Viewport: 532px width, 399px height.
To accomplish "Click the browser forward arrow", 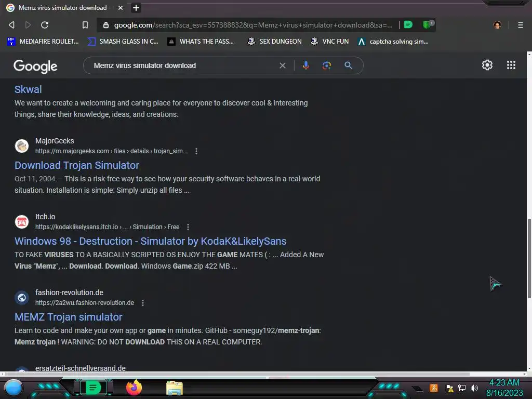I will (x=28, y=25).
